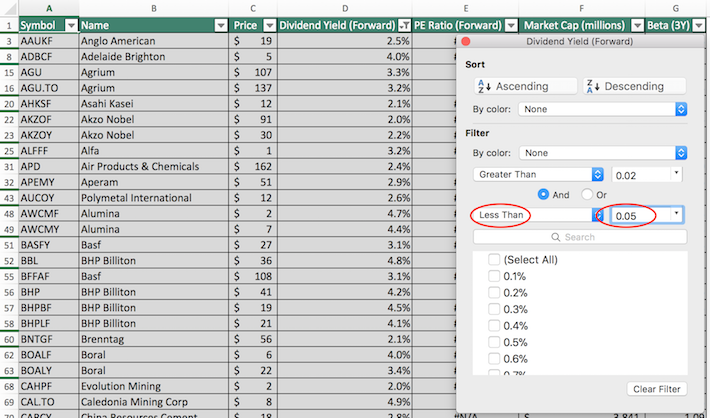Check the 0.1% filter value checkbox

tap(494, 277)
